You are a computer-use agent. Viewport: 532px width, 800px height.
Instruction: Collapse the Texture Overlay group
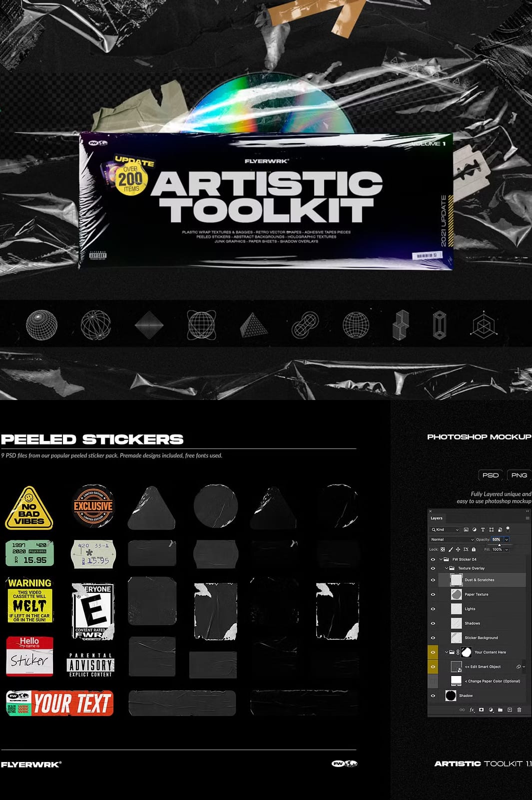[x=447, y=568]
